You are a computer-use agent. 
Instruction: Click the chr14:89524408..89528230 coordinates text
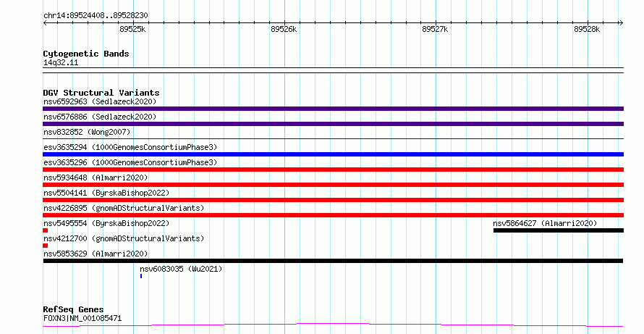[96, 16]
